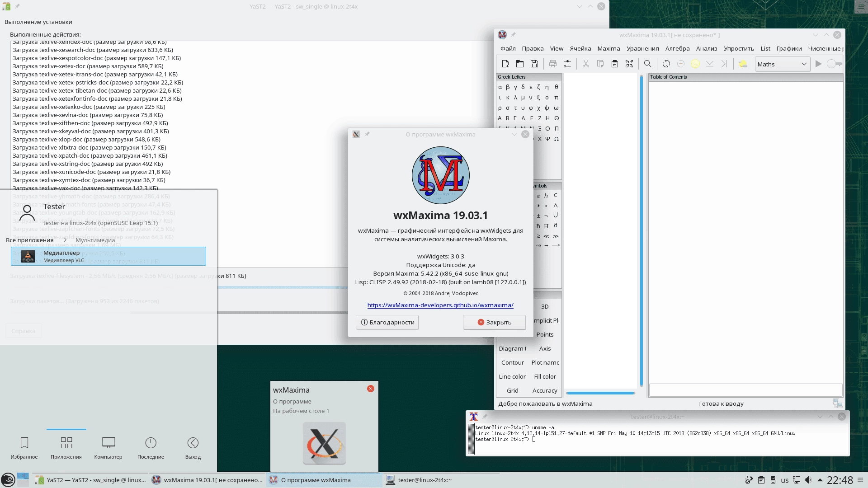
Task: Open the Графики menu
Action: coord(789,48)
